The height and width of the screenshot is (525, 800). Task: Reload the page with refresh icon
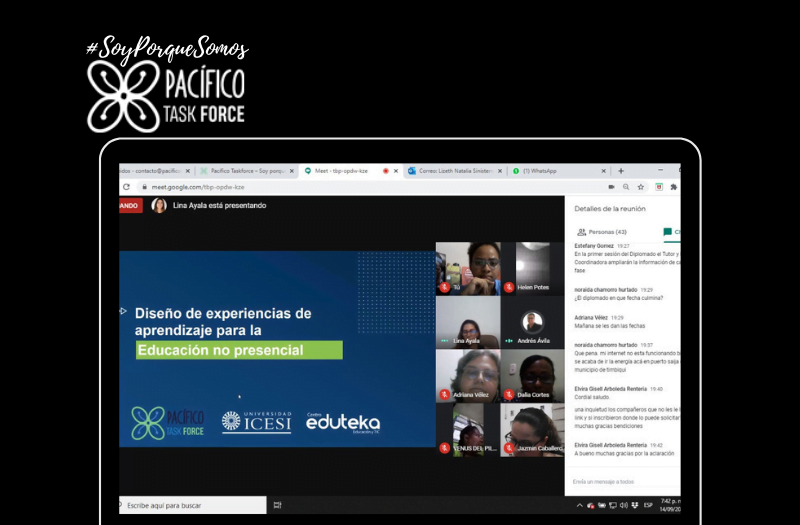point(126,186)
